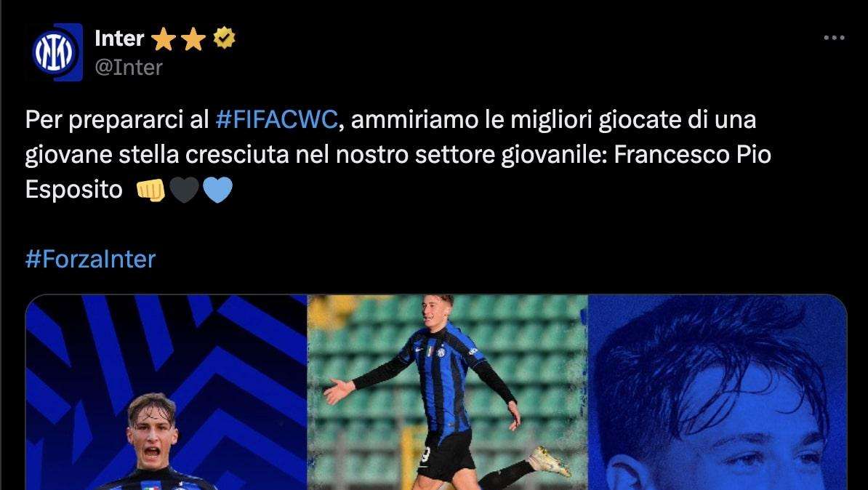Click the word Esposito in the tweet
The image size is (868, 490).
click(73, 189)
